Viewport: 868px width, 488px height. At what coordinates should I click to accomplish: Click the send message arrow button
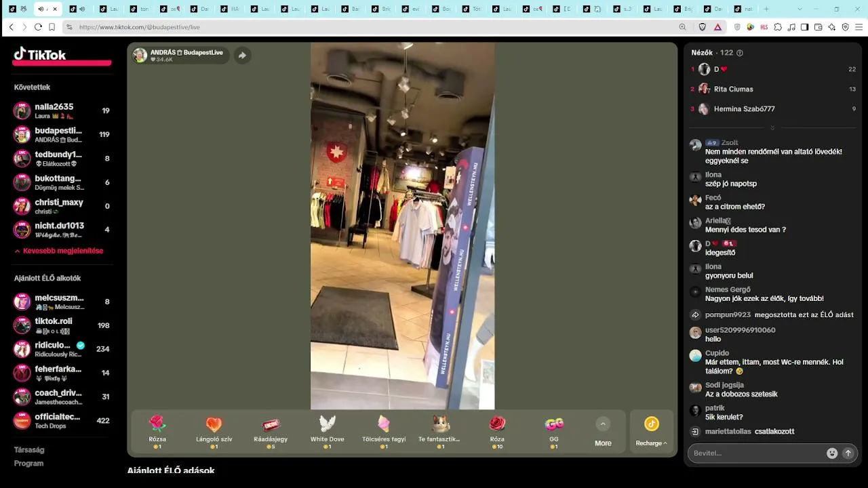(x=848, y=453)
